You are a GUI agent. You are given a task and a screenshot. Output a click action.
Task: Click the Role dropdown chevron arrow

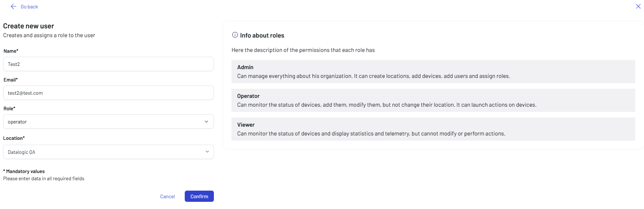click(x=206, y=121)
